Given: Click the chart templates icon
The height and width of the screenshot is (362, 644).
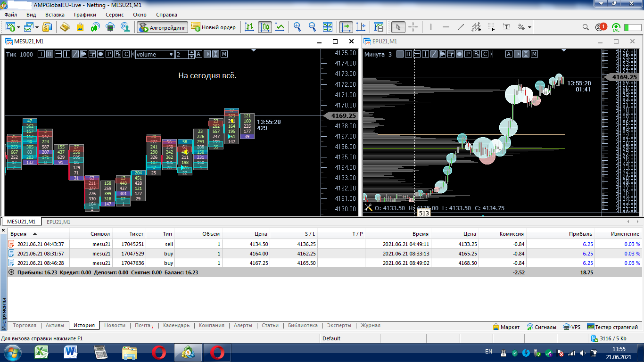Looking at the screenshot, I should click(x=378, y=27).
